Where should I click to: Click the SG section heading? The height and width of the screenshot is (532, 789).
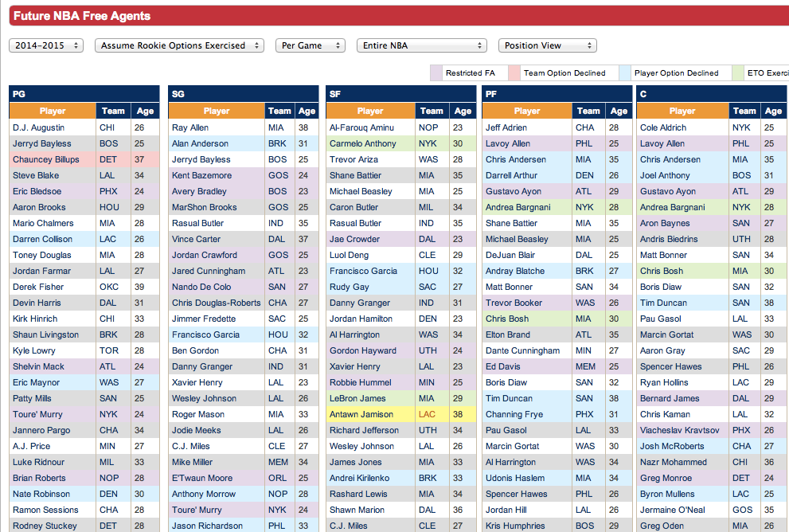pyautogui.click(x=178, y=94)
